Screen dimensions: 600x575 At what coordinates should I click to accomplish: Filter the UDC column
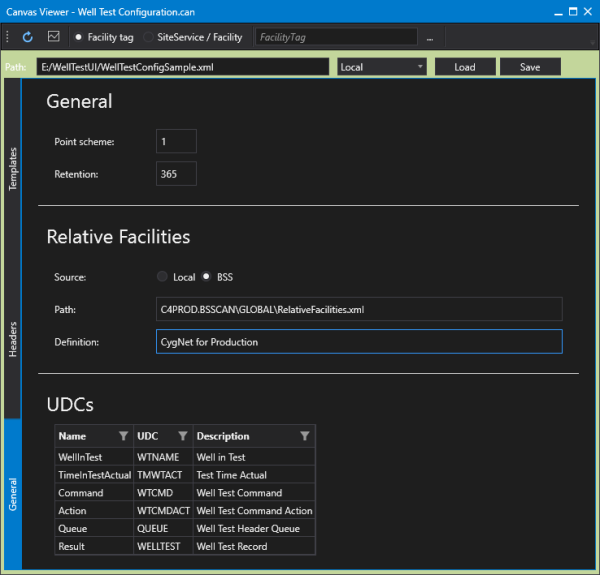[x=183, y=436]
